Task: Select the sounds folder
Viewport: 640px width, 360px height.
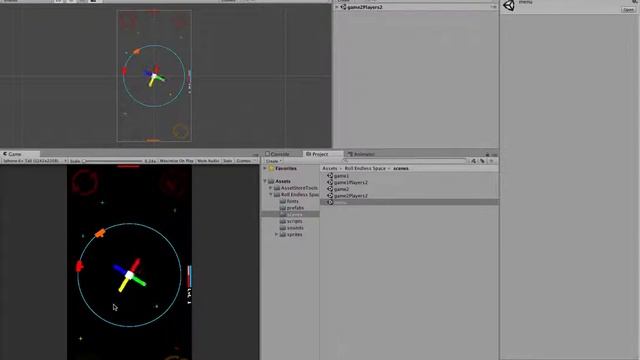Action: (x=291, y=228)
